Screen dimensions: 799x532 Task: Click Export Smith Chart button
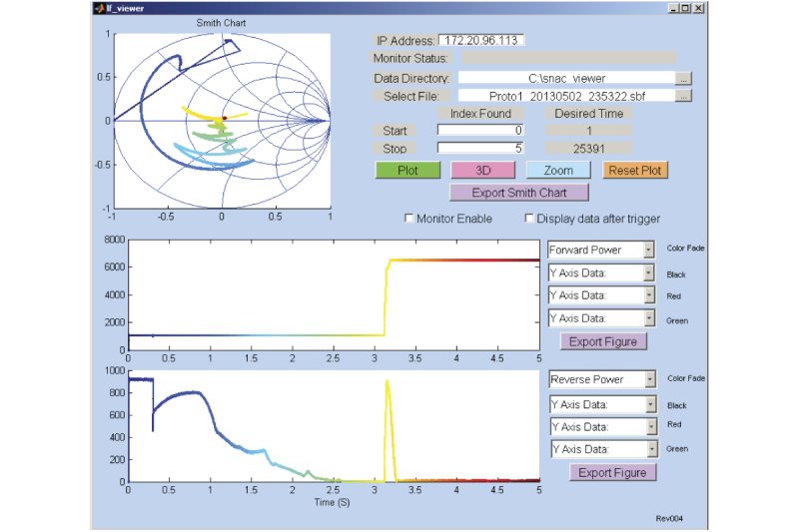tap(519, 193)
